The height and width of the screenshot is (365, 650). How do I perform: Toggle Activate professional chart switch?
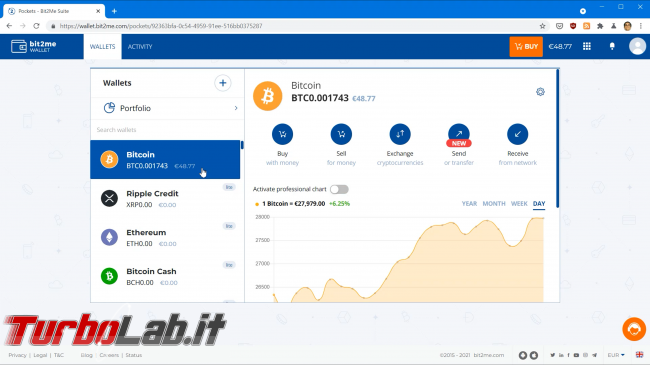click(339, 189)
